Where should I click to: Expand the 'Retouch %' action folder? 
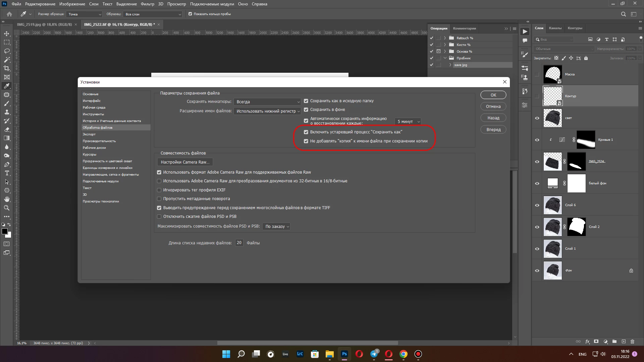445,38
